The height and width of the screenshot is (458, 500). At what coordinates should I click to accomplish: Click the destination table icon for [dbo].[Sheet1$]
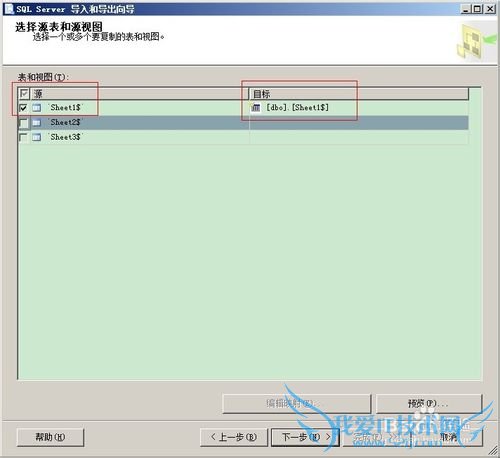pos(256,108)
